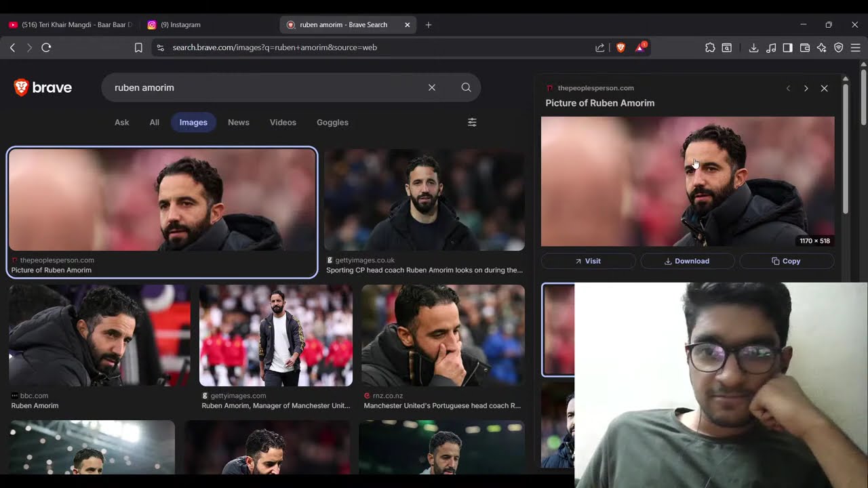Share this page using the share icon
The height and width of the screenshot is (488, 868).
(x=600, y=47)
